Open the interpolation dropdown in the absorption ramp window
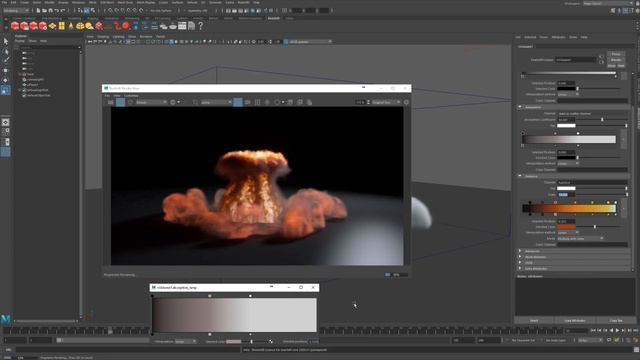 (x=185, y=341)
